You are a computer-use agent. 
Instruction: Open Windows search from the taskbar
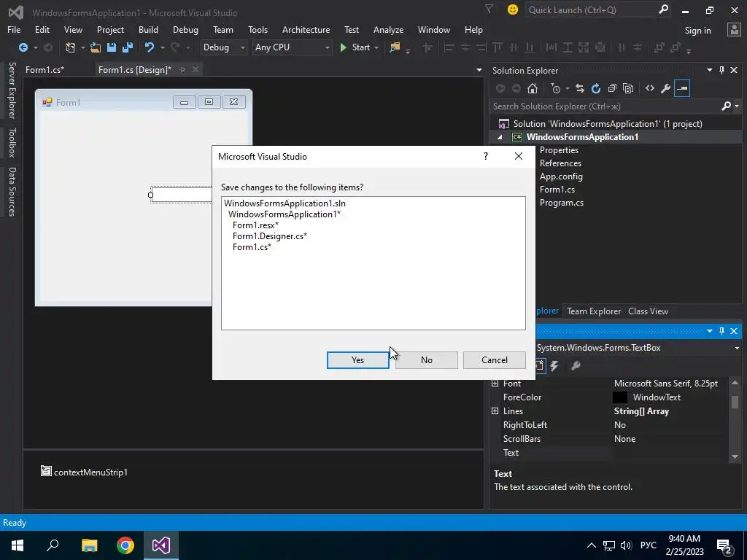click(x=53, y=545)
